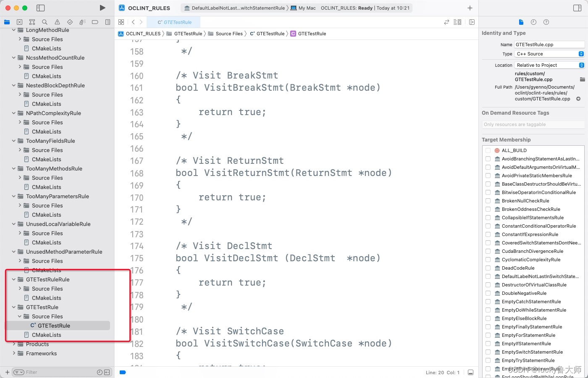Go forward in editor history

click(x=141, y=22)
